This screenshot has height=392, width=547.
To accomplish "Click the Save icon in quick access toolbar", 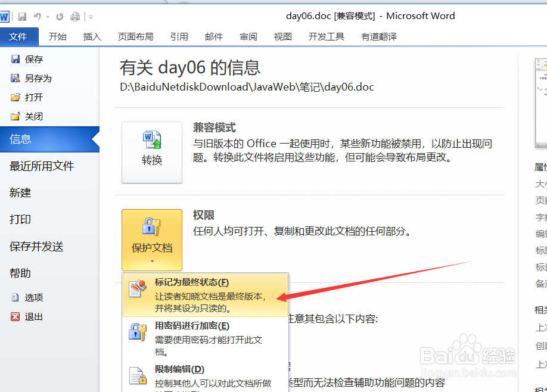I will pyautogui.click(x=22, y=17).
